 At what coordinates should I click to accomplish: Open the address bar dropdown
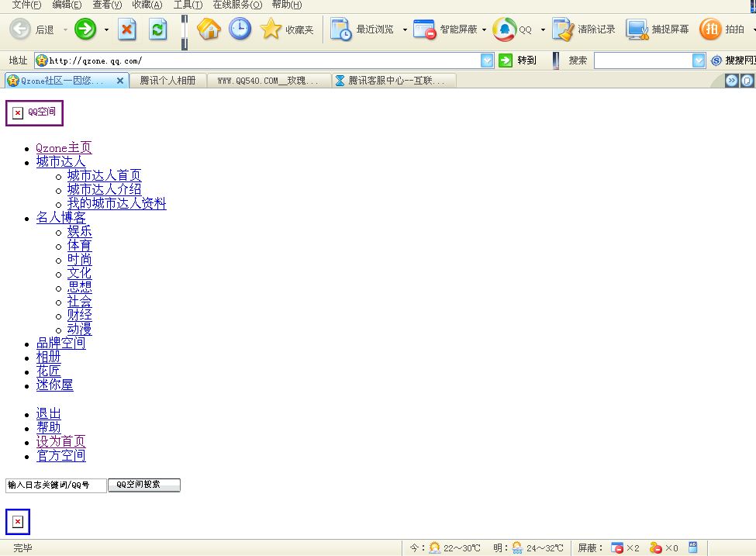[x=487, y=60]
